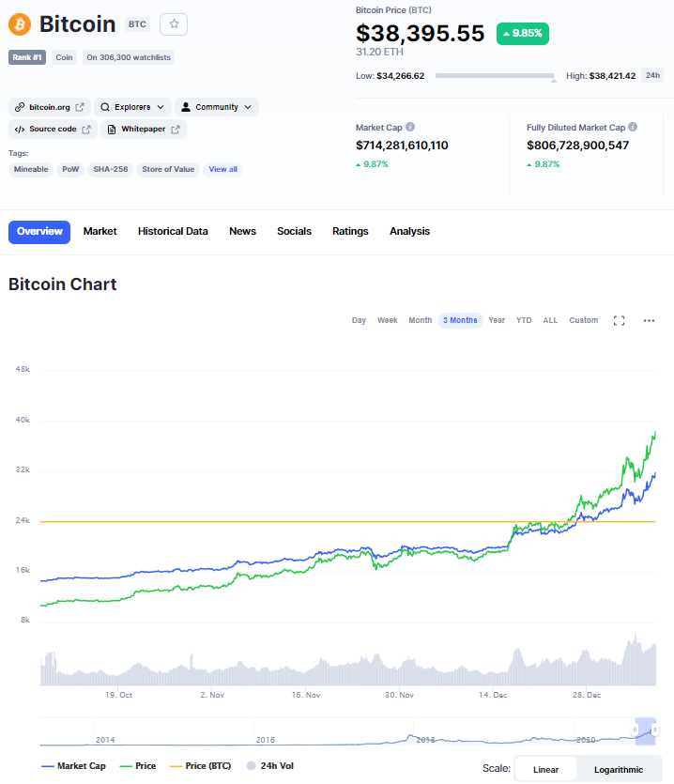Image resolution: width=674 pixels, height=784 pixels.
Task: Click the orange Bitcoin logo
Action: click(20, 24)
